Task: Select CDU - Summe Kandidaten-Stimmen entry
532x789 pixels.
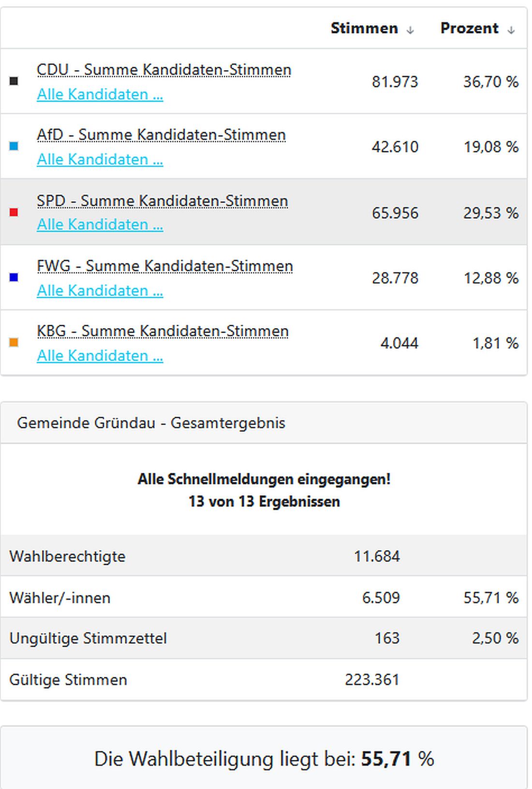Action: [x=164, y=69]
